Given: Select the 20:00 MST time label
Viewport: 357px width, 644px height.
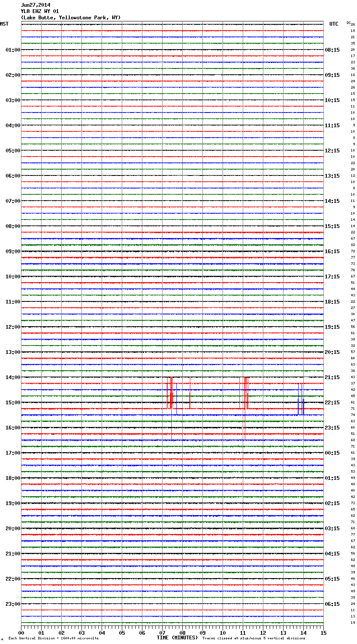Looking at the screenshot, I should click(13, 529).
